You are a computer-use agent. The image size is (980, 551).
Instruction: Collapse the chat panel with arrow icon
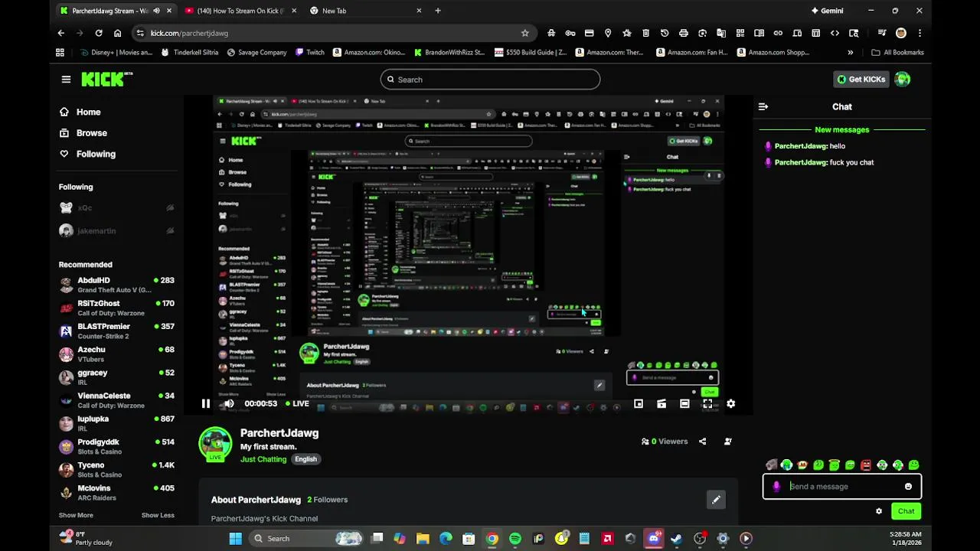coord(763,107)
